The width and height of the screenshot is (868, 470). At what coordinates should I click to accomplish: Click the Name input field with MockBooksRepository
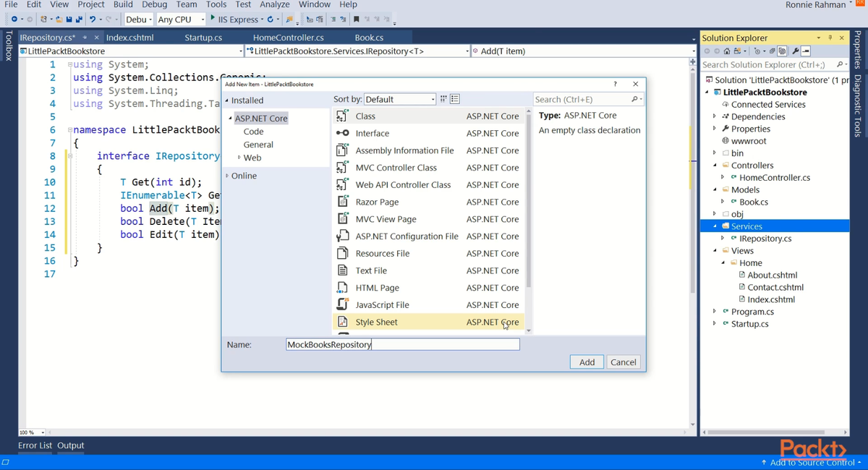(403, 345)
